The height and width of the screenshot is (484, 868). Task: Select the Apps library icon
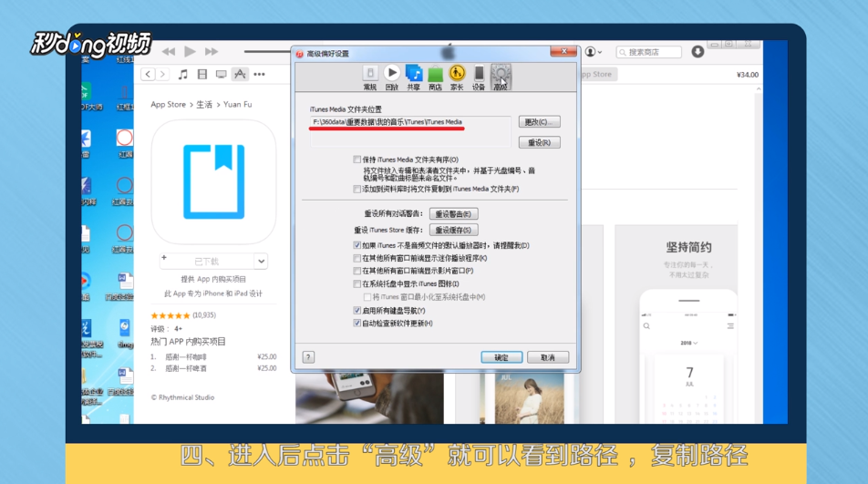tap(240, 74)
